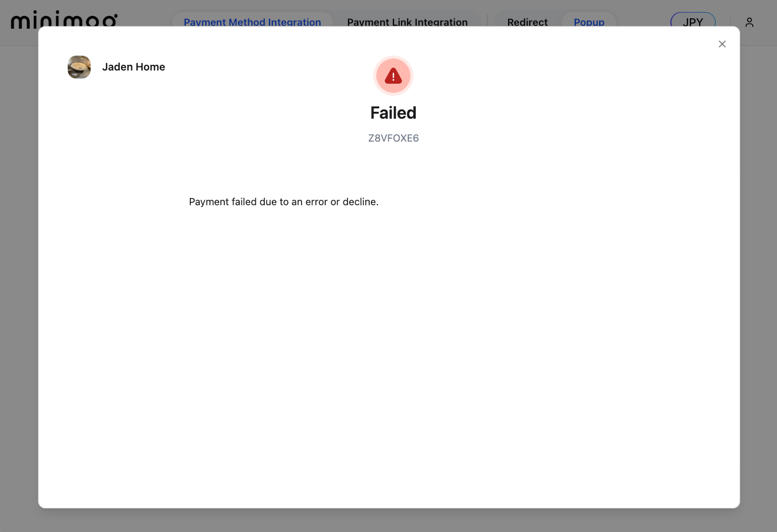Click the red warning triangle icon
The image size is (777, 532).
coord(393,76)
